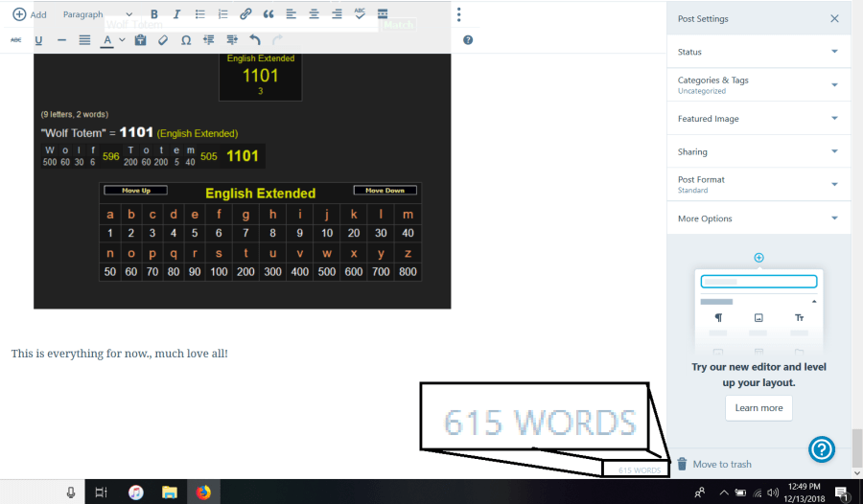Toggle strikethrough formatting

(16, 40)
